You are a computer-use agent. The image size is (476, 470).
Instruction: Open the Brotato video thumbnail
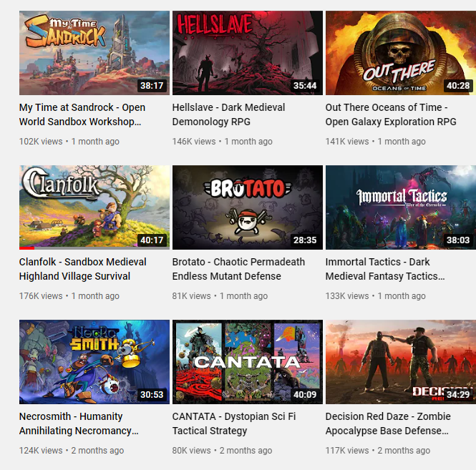click(x=248, y=207)
